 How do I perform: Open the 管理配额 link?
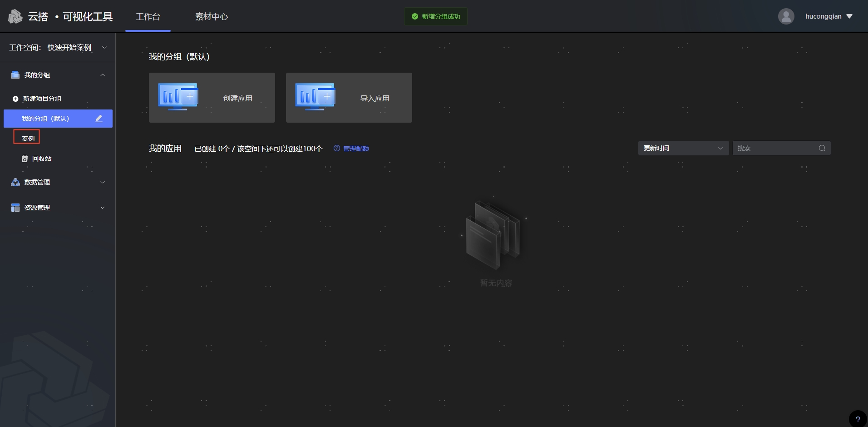tap(356, 149)
